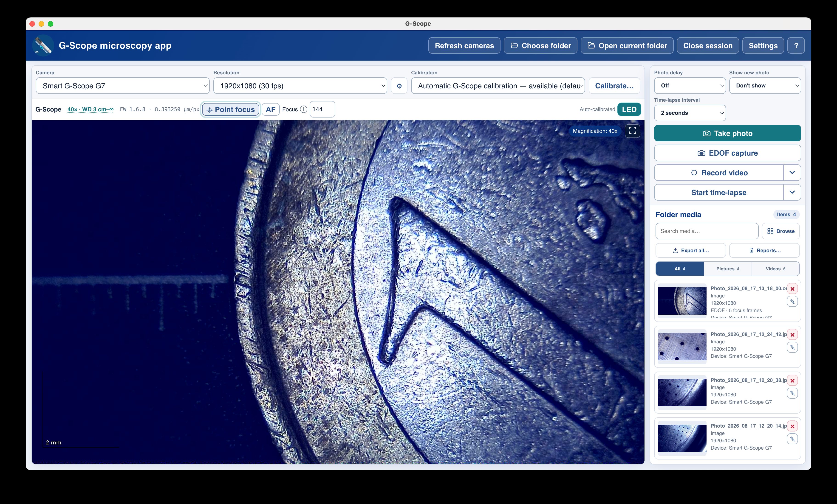
Task: Open thumbnail of Photo_2026_08_17_12_20_14
Action: click(682, 438)
